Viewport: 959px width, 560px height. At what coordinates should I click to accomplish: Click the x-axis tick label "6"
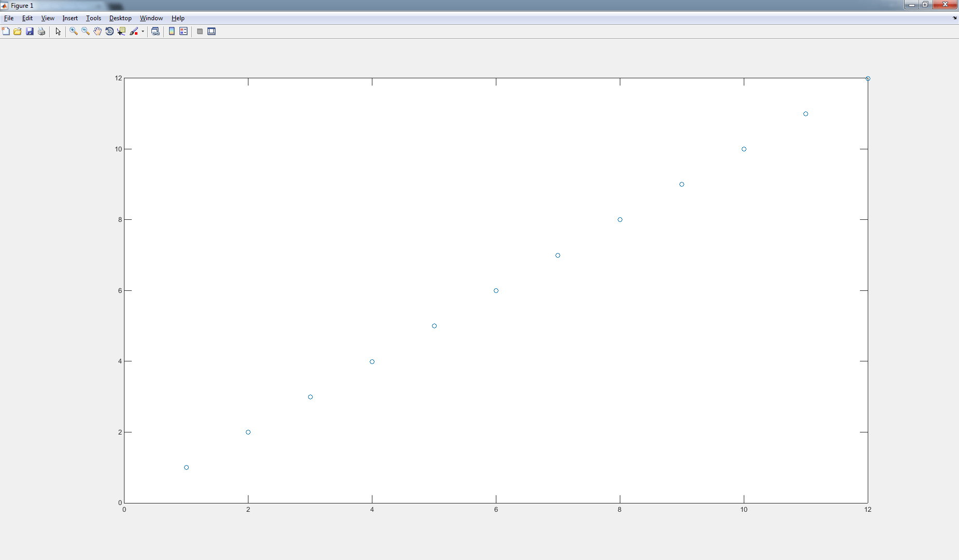click(496, 510)
